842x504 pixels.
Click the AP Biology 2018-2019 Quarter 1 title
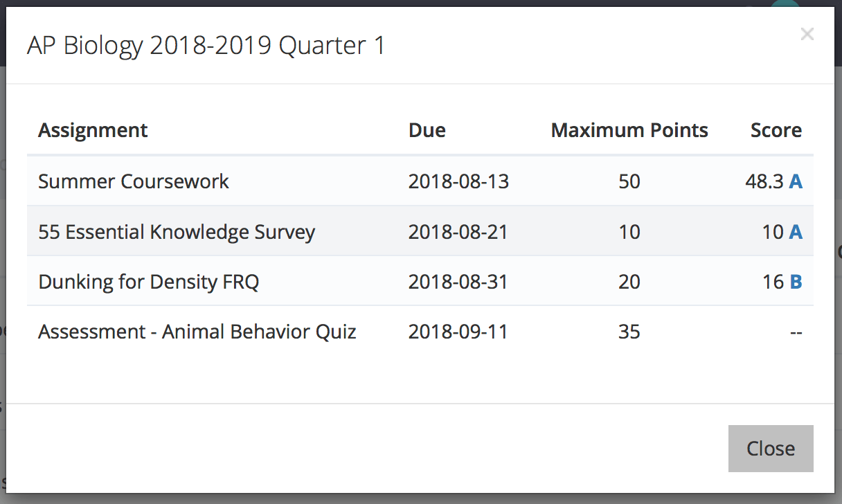point(205,45)
